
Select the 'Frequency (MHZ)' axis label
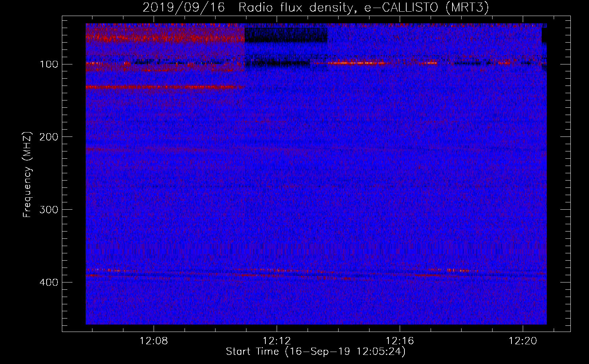coord(27,174)
